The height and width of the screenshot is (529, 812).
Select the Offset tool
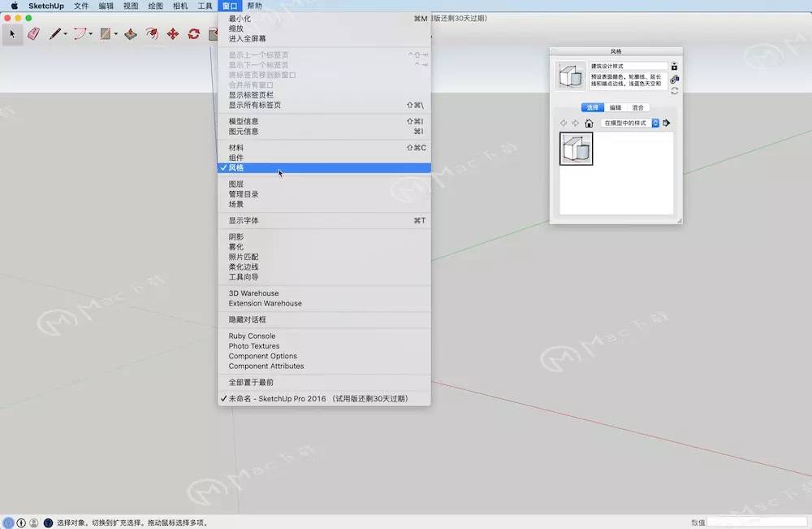point(152,34)
